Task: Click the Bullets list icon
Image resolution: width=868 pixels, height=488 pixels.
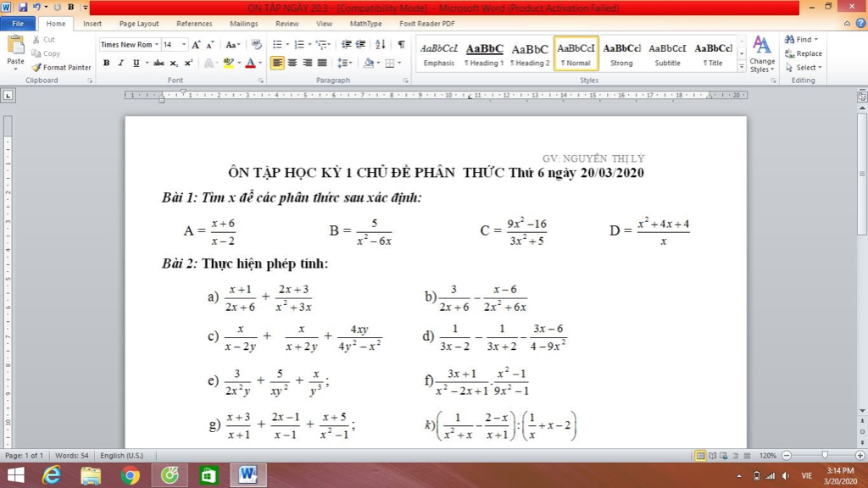Action: coord(277,45)
